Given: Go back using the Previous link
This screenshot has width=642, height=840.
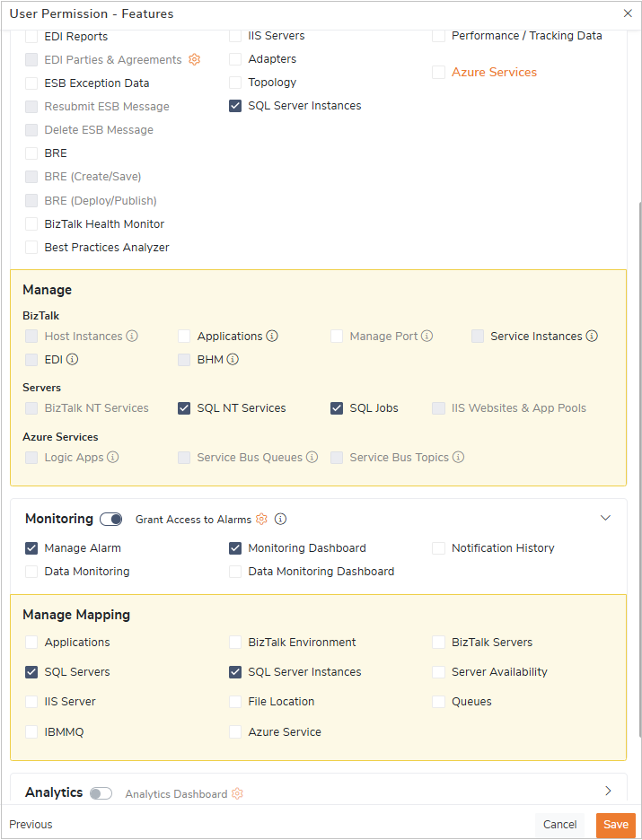Looking at the screenshot, I should point(31,825).
